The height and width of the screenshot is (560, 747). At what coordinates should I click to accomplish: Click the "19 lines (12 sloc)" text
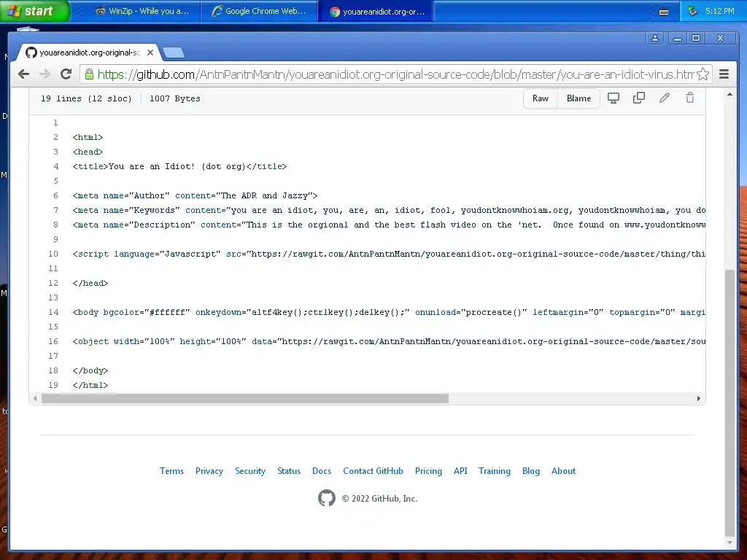tap(86, 98)
